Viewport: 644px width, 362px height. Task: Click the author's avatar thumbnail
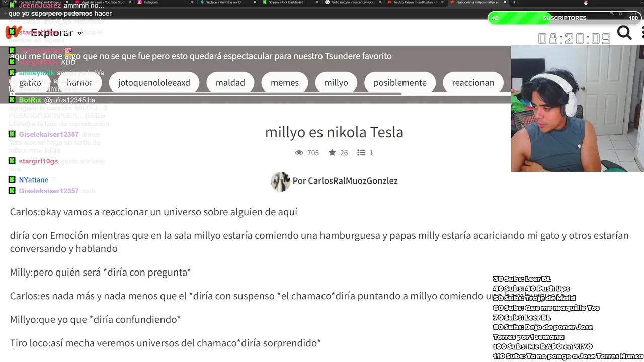pyautogui.click(x=280, y=182)
